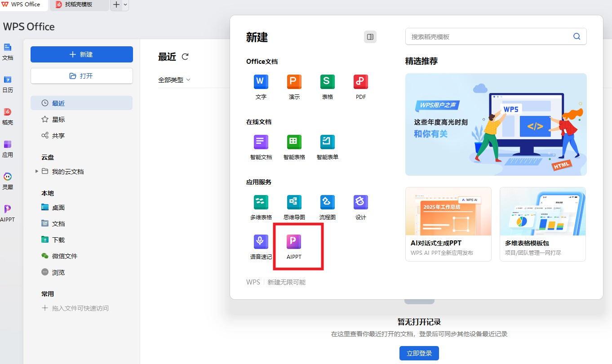The height and width of the screenshot is (364, 612).
Task: Click the 立即登录 login button
Action: pos(419,353)
